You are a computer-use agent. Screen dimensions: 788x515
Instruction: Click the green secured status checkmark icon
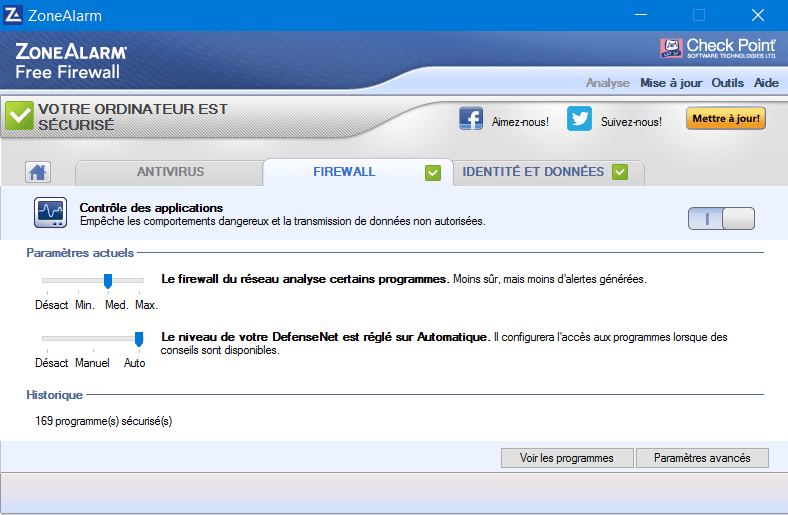point(20,116)
